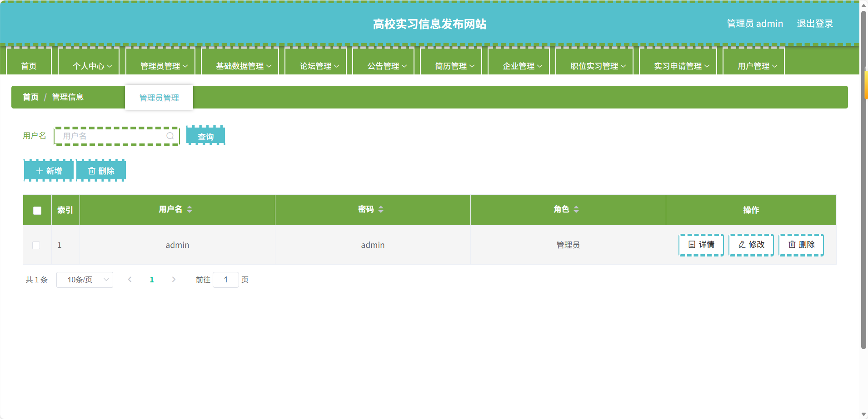Image resolution: width=868 pixels, height=419 pixels.
Task: Click the page vertical scrollbar thumb
Action: click(x=863, y=179)
